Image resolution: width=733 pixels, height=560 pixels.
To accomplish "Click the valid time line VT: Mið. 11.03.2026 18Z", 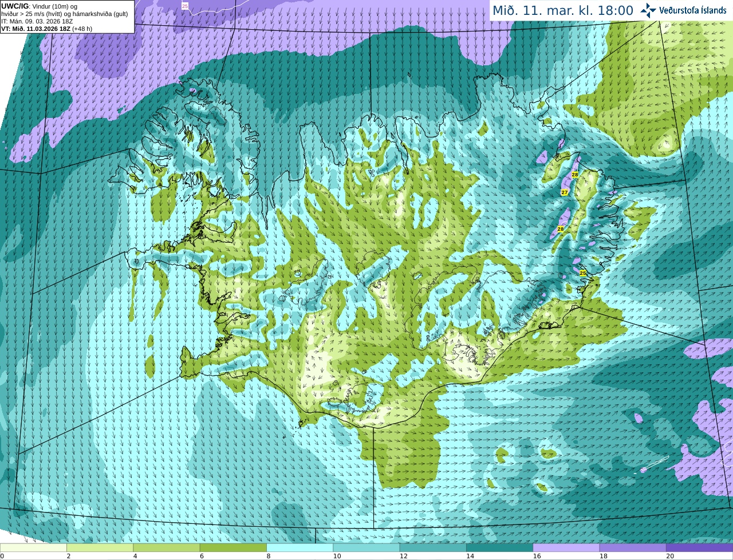I will point(46,29).
